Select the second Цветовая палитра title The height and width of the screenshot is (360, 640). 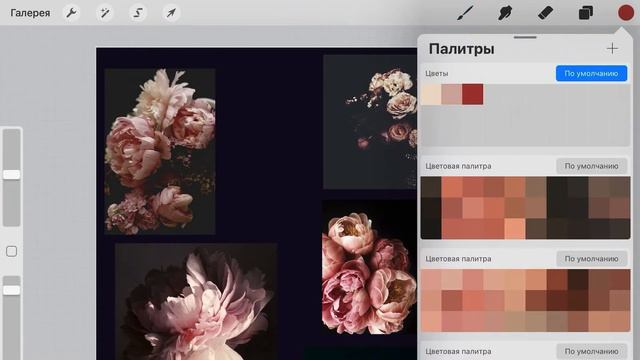(458, 259)
